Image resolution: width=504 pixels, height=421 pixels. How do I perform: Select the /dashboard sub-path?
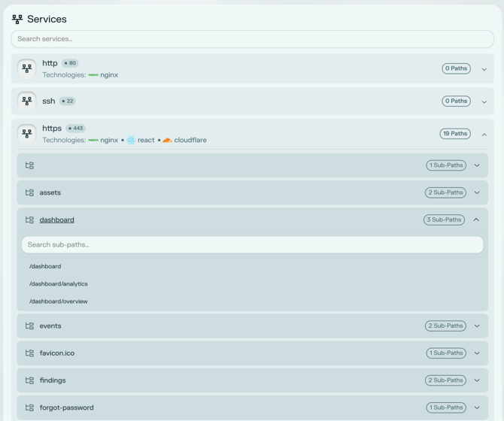click(45, 267)
